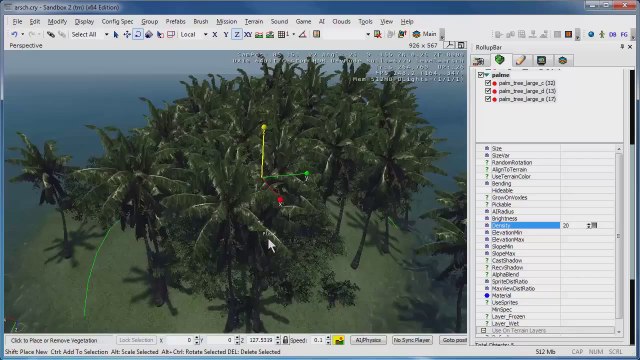The width and height of the screenshot is (640, 360).
Task: Click the orange square toolbar icon
Action: click(x=568, y=35)
